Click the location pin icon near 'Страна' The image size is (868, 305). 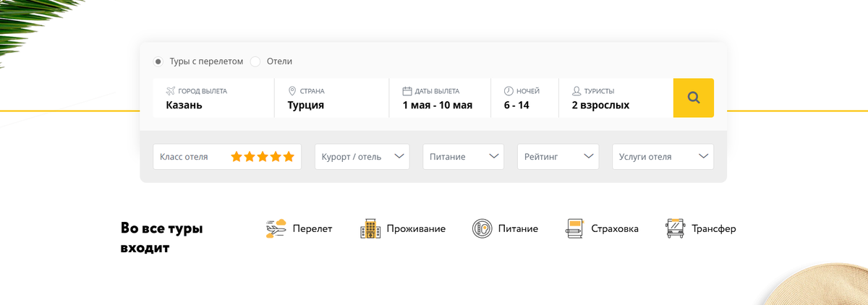tap(292, 91)
